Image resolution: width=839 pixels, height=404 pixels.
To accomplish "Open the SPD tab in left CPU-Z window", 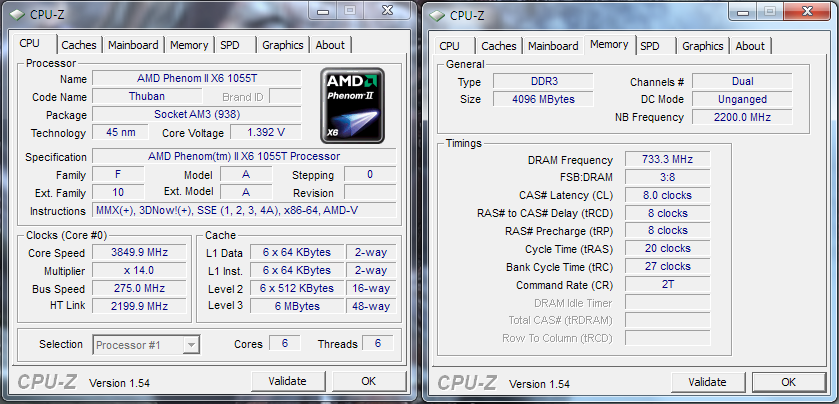I will 230,45.
